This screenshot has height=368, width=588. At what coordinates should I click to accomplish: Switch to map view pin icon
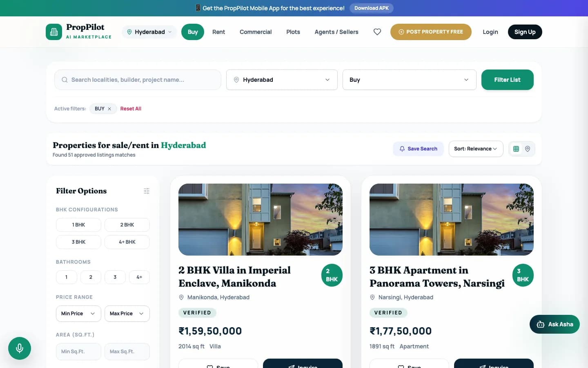[528, 149]
